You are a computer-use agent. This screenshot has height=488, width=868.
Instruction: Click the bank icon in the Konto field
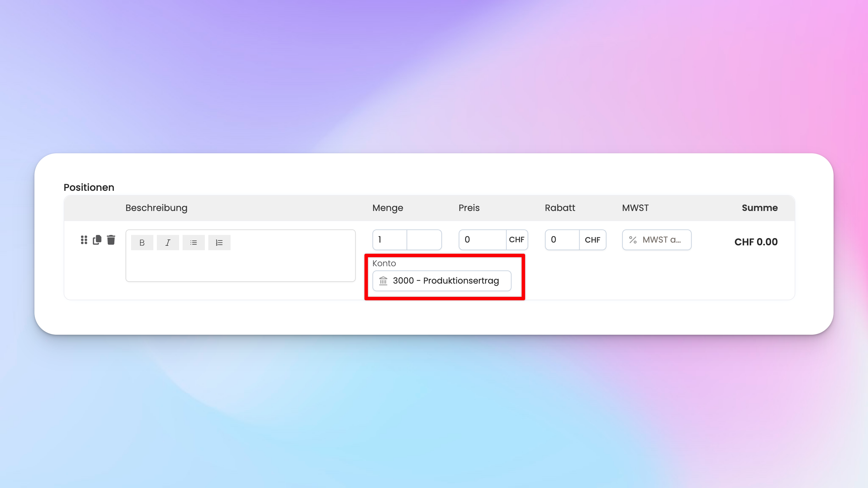tap(383, 280)
